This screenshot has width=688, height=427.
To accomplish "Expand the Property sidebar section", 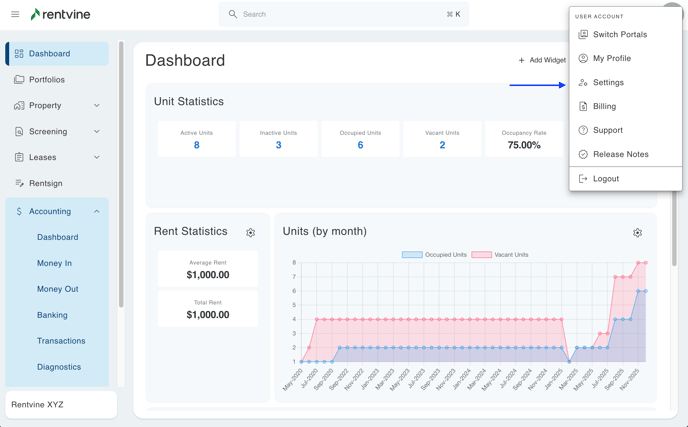I will point(96,106).
